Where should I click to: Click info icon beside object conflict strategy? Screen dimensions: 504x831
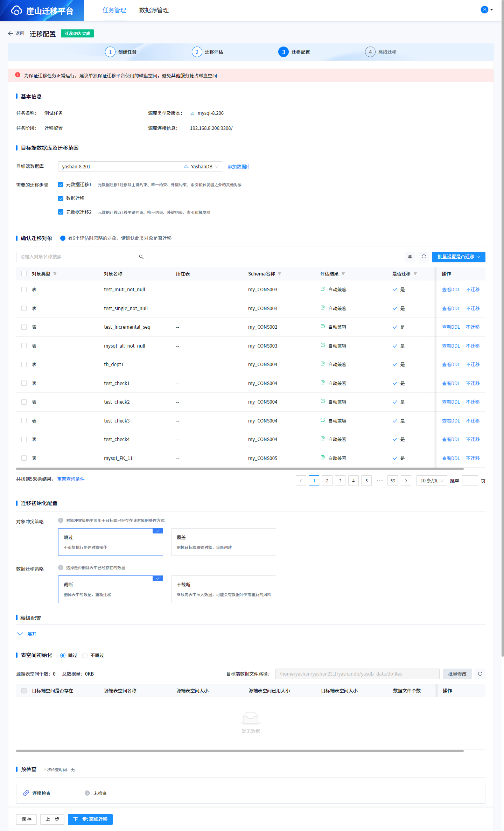pyautogui.click(x=61, y=521)
